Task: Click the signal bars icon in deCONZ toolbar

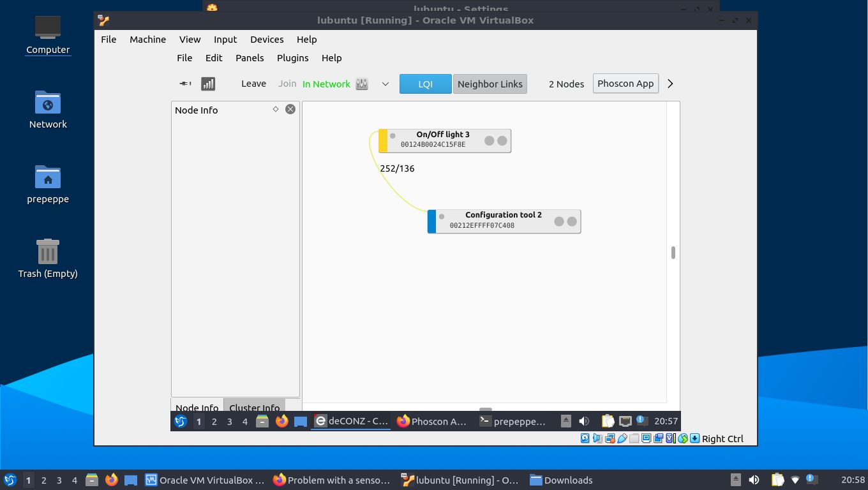Action: coord(208,84)
